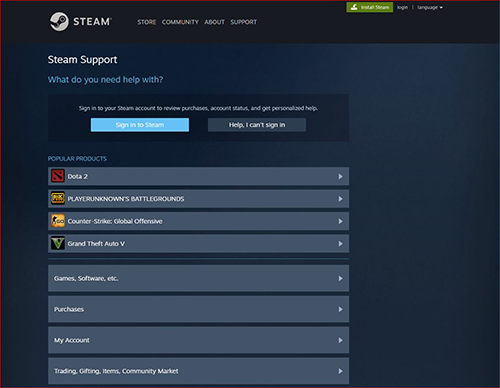Click the Grand Theft Auto V icon
500x388 pixels.
tap(58, 243)
